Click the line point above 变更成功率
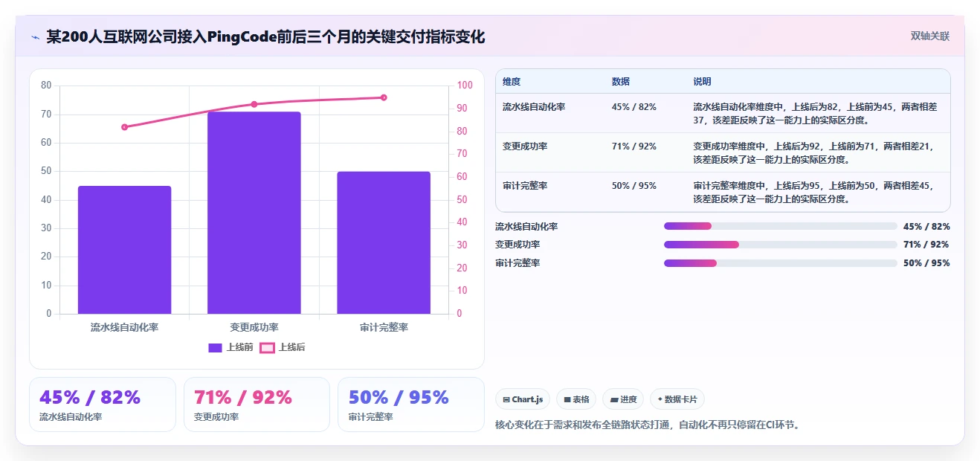 click(x=254, y=104)
